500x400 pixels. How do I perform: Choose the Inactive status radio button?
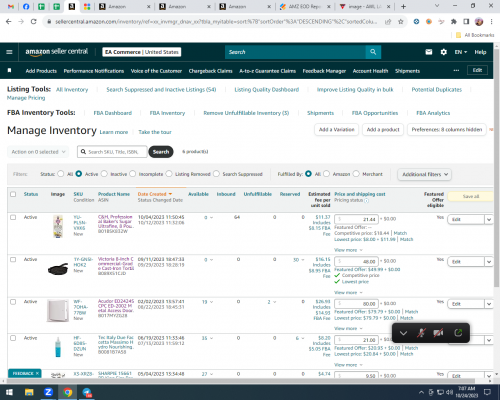click(x=104, y=174)
